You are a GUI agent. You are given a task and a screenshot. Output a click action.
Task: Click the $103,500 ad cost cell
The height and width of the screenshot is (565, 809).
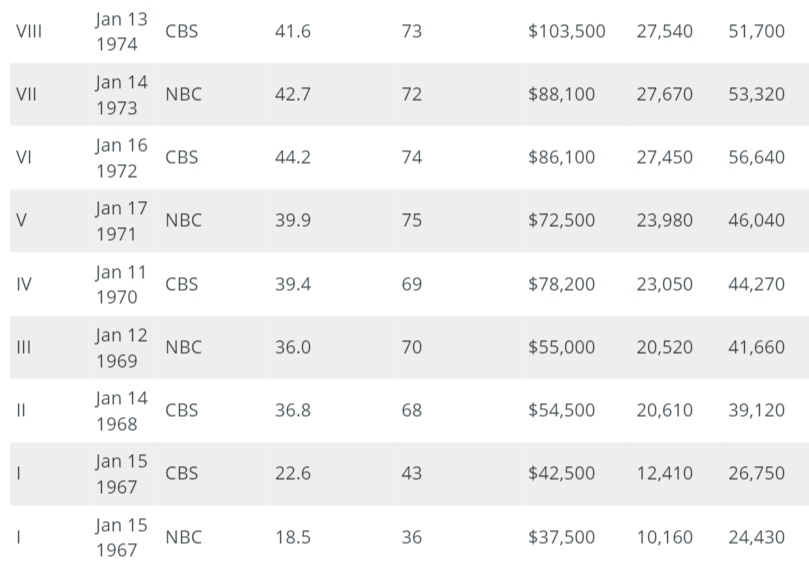coord(566,31)
